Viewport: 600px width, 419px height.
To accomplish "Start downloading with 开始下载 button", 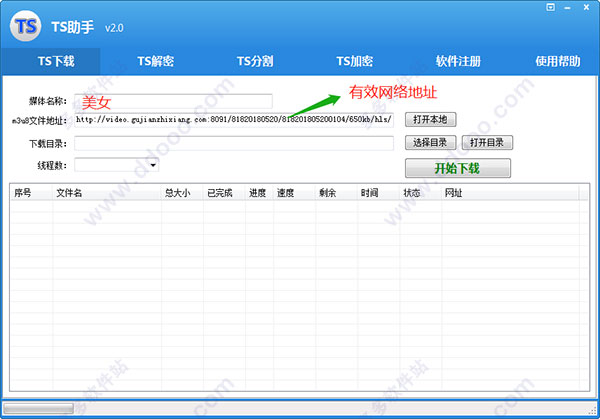I will (x=458, y=168).
